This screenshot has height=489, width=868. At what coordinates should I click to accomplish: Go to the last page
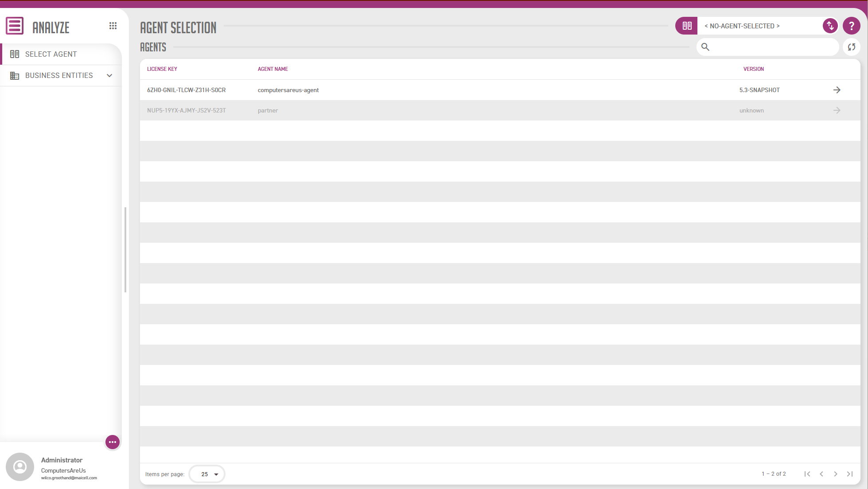tap(850, 474)
